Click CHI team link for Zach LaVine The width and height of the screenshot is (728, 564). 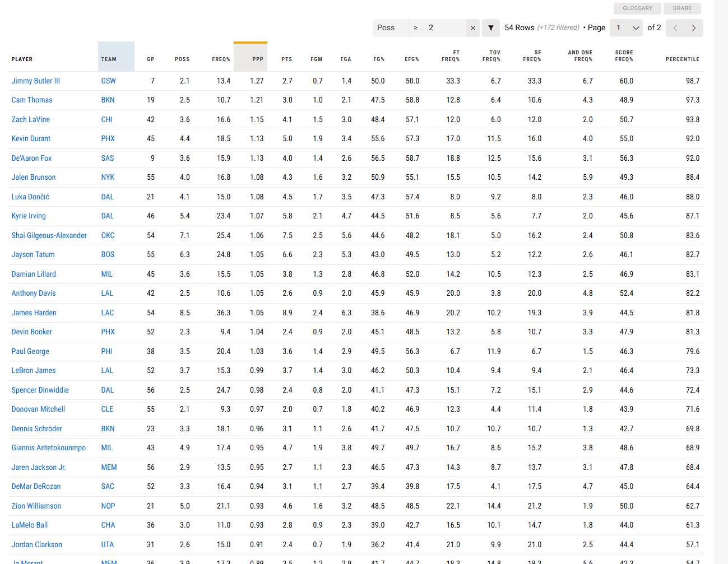107,120
